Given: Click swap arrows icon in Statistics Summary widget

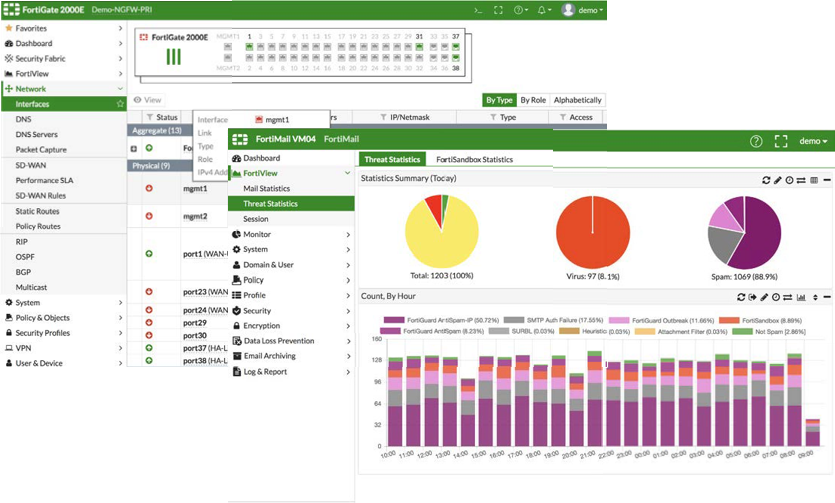Looking at the screenshot, I should pos(801,180).
